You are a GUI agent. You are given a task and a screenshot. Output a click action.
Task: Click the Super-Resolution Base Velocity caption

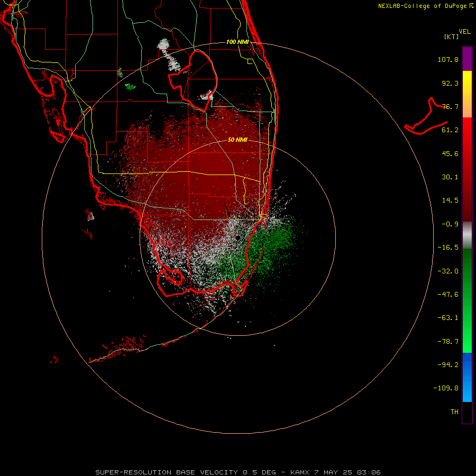tap(237, 472)
